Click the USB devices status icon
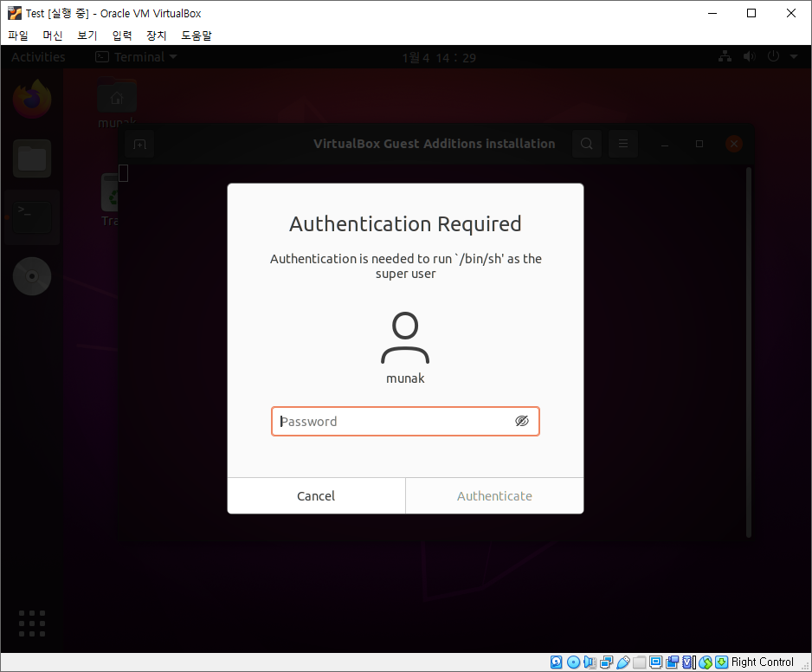The image size is (812, 672). [x=623, y=662]
